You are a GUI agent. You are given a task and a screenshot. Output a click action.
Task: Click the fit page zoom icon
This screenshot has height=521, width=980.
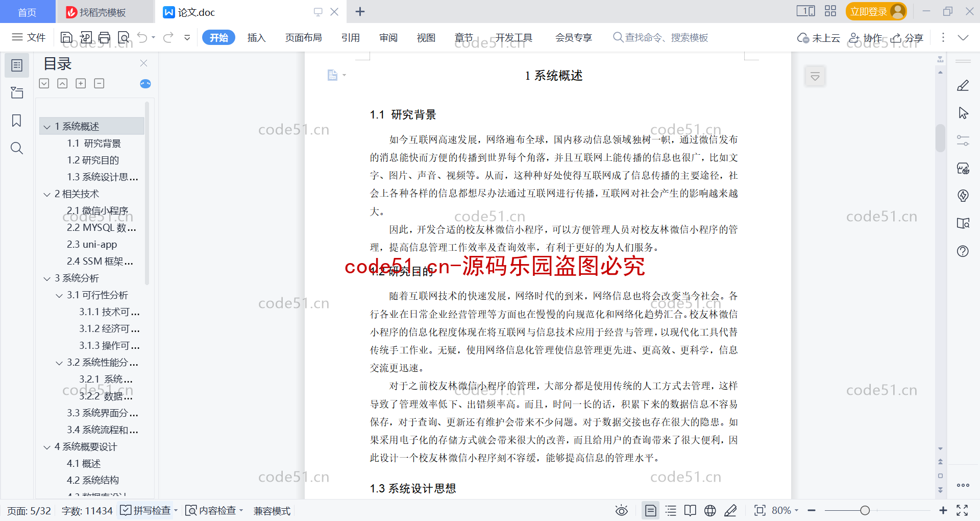[x=760, y=510]
